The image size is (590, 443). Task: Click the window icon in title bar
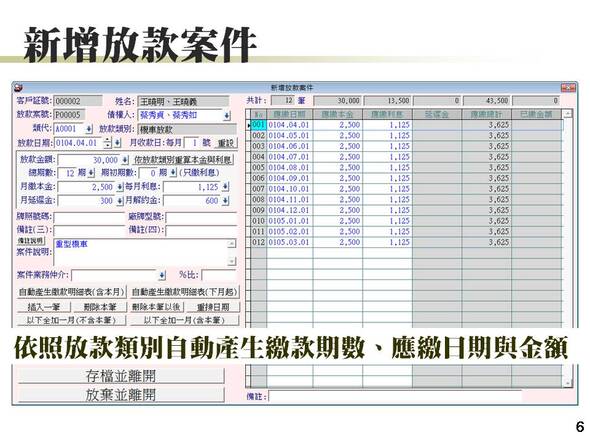click(18, 88)
